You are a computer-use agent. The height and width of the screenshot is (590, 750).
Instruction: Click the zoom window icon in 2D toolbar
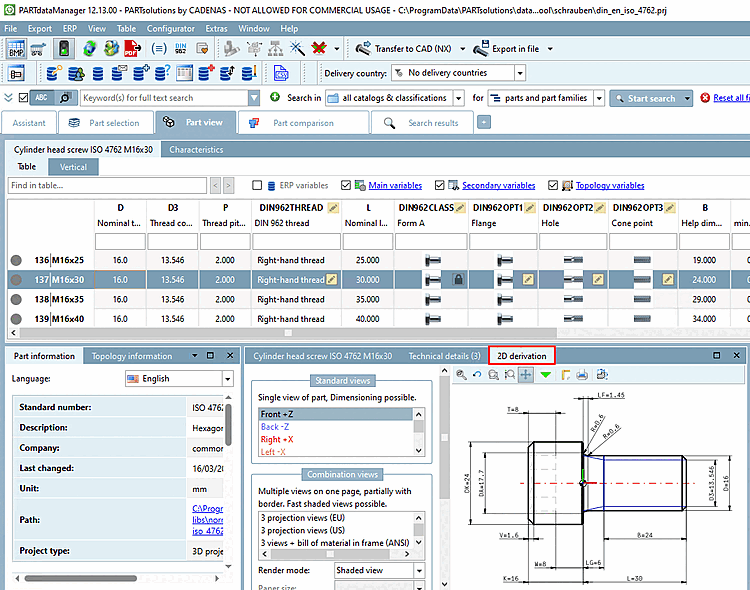point(493,375)
